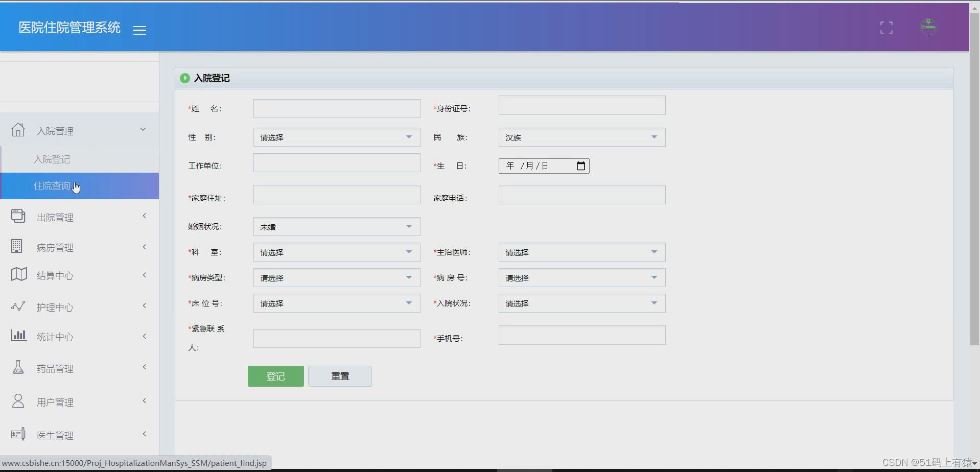Image resolution: width=980 pixels, height=472 pixels.
Task: Click the flask icon beside 药品管理
Action: pyautogui.click(x=18, y=367)
